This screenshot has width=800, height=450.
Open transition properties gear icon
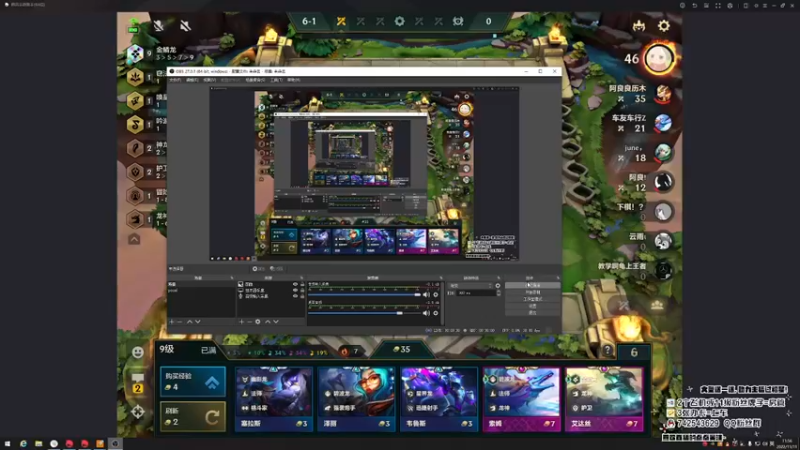pos(498,286)
